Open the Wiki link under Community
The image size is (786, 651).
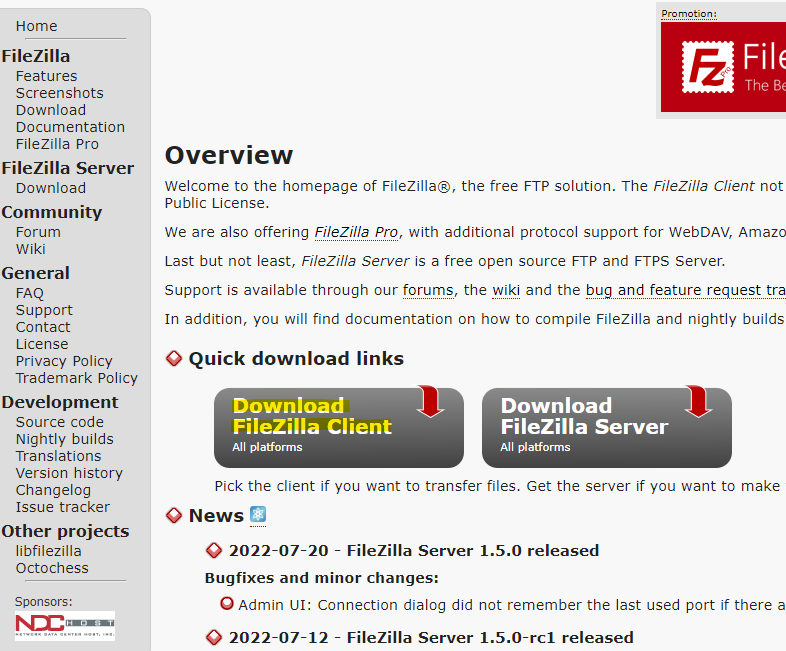(x=30, y=249)
